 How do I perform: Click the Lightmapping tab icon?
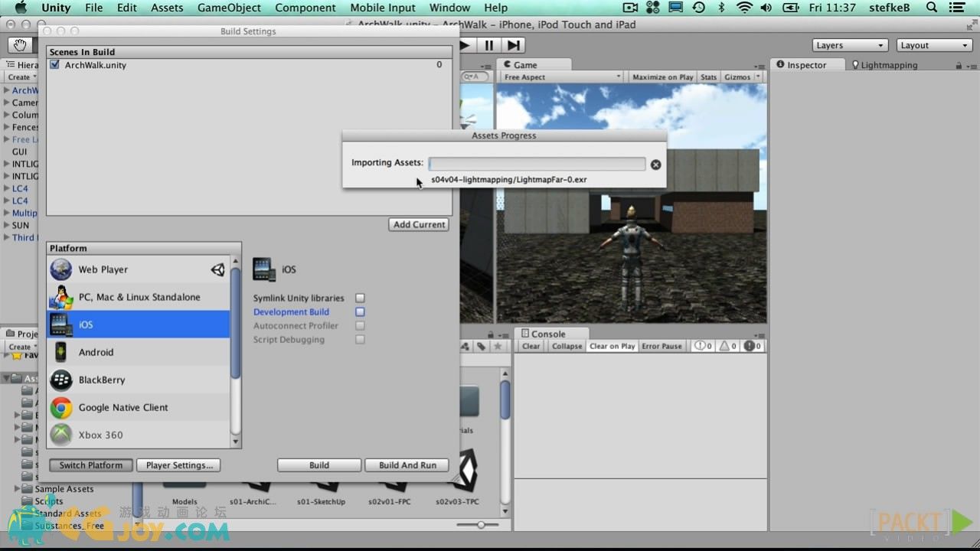[855, 65]
